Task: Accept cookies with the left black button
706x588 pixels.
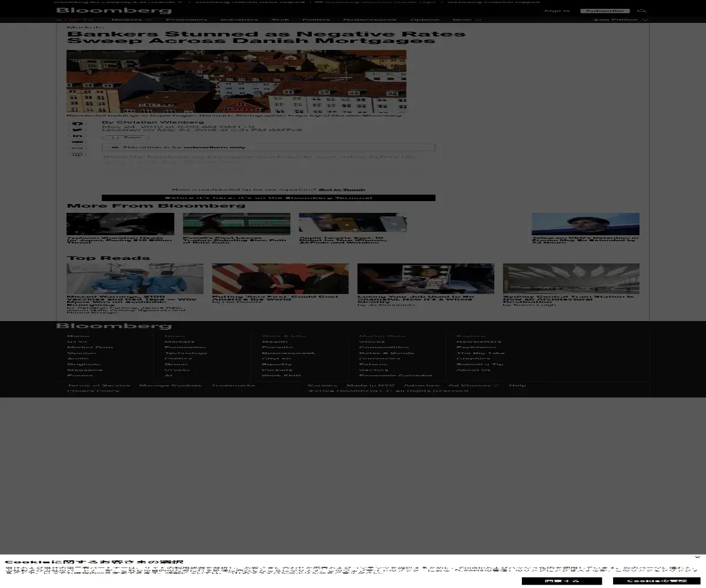Action: click(x=562, y=581)
